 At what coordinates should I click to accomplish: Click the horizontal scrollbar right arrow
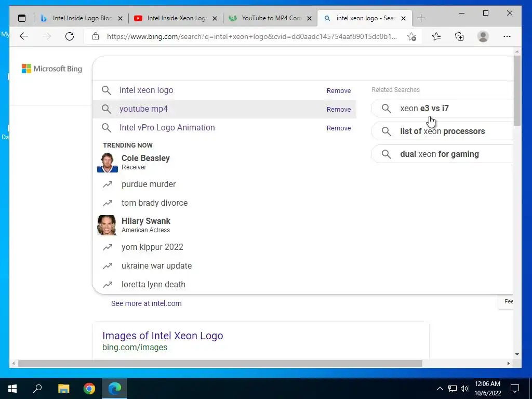(x=508, y=363)
